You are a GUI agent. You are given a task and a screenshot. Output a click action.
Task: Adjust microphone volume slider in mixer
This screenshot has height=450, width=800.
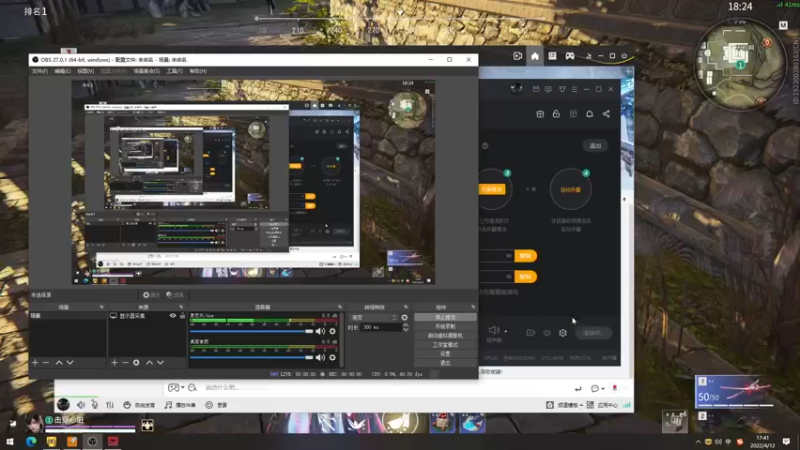252,331
